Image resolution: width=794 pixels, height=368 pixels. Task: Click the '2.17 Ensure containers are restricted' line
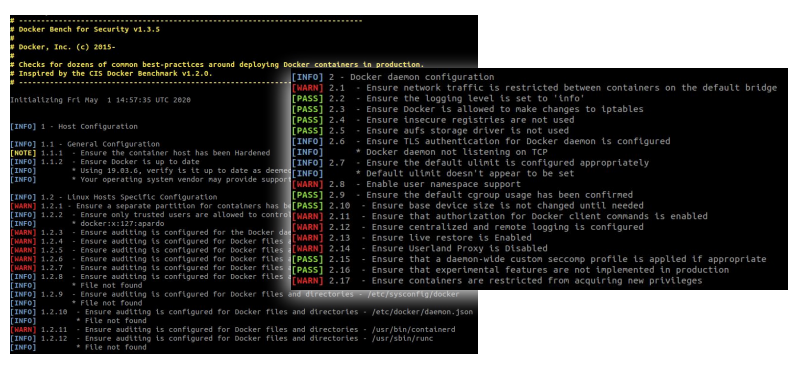pos(497,280)
